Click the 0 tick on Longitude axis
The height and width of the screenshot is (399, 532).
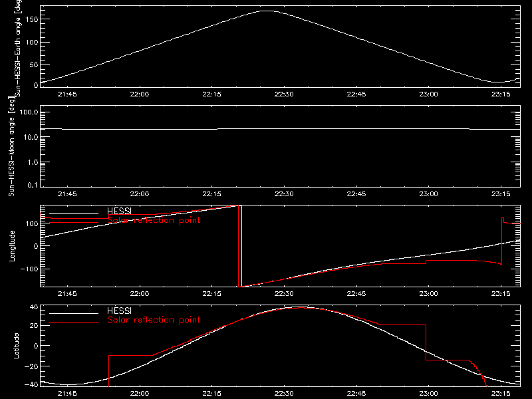click(x=37, y=246)
